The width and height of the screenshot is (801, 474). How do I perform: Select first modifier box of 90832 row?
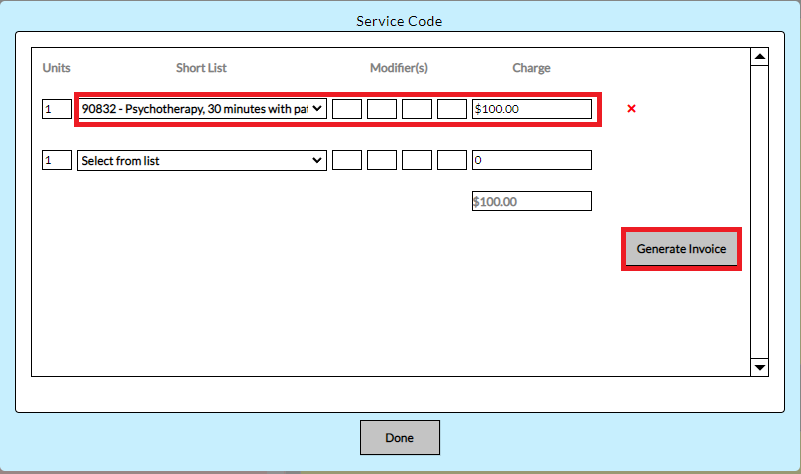coord(347,109)
